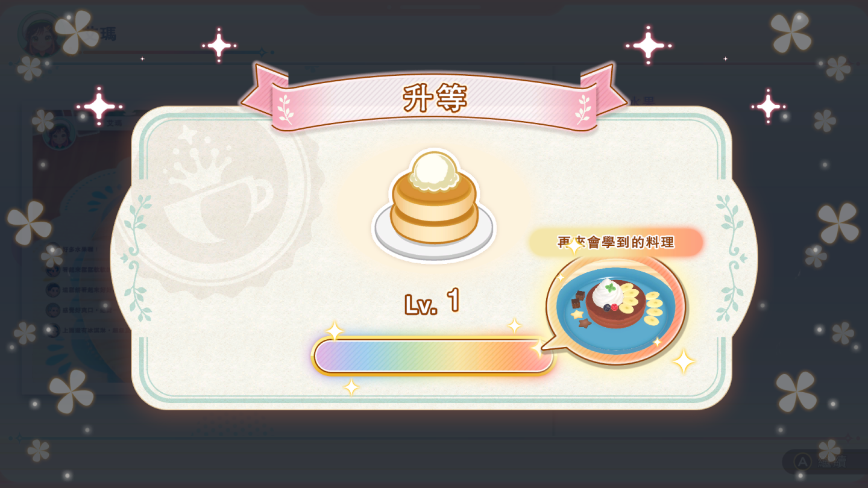The height and width of the screenshot is (488, 868).
Task: Click the circled A button icon
Action: tap(802, 461)
